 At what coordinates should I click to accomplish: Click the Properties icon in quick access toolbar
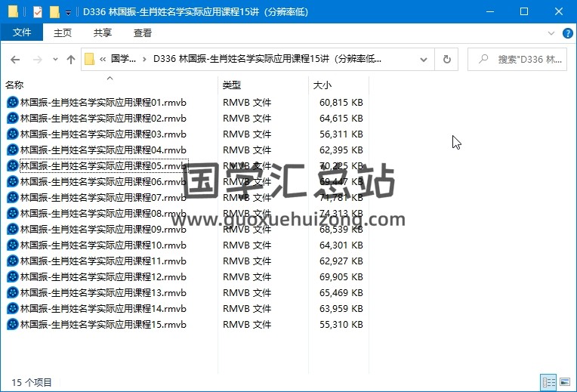pos(38,12)
